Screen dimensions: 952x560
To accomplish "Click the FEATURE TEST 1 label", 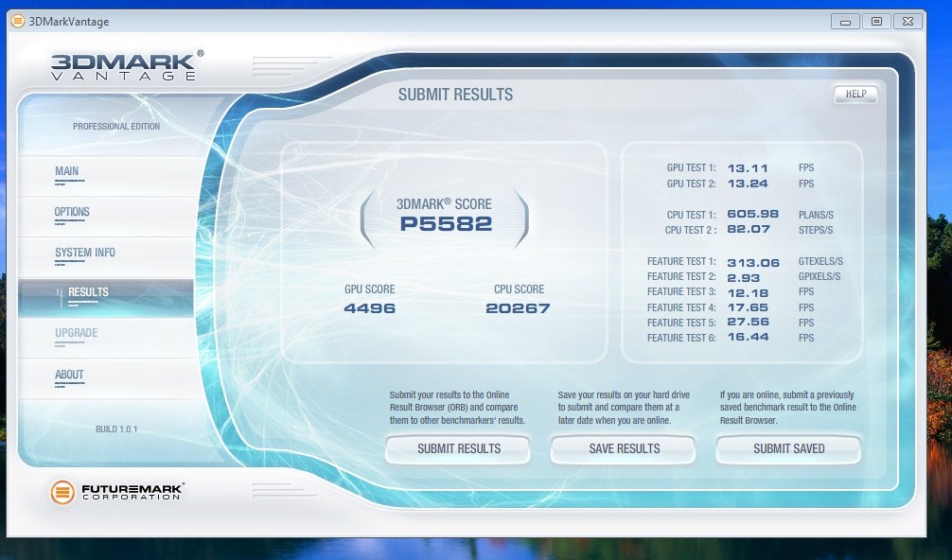I will [x=681, y=261].
